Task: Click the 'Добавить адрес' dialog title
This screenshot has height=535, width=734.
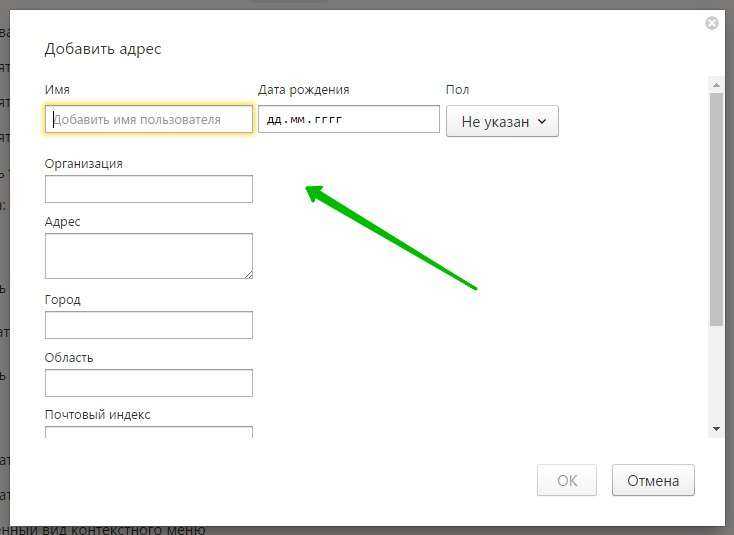Action: [x=103, y=49]
